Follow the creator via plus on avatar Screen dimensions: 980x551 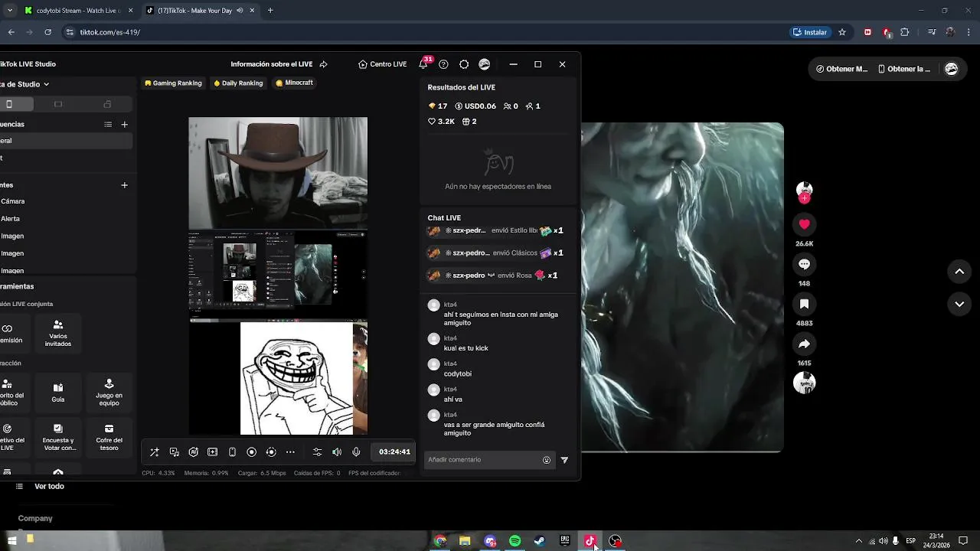804,198
